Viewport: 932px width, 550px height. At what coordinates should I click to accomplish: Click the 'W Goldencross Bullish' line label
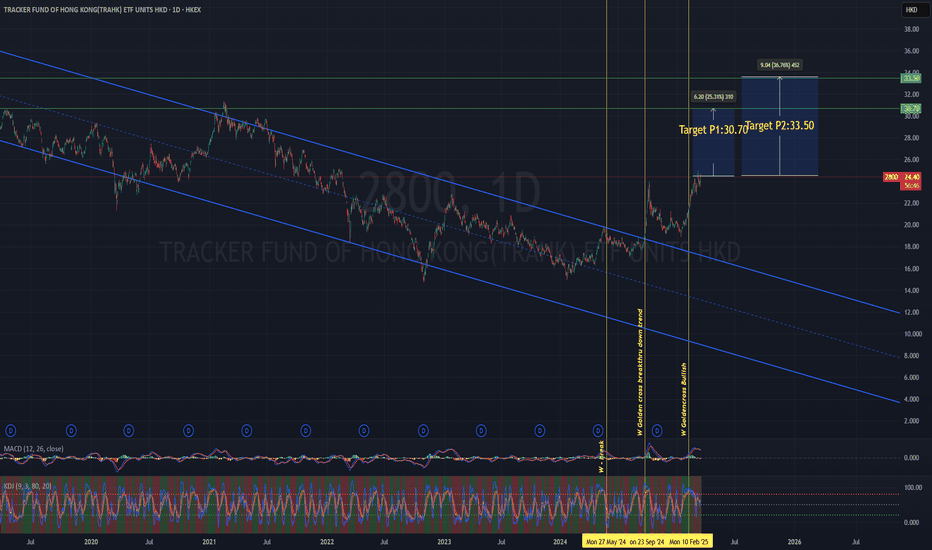point(684,400)
